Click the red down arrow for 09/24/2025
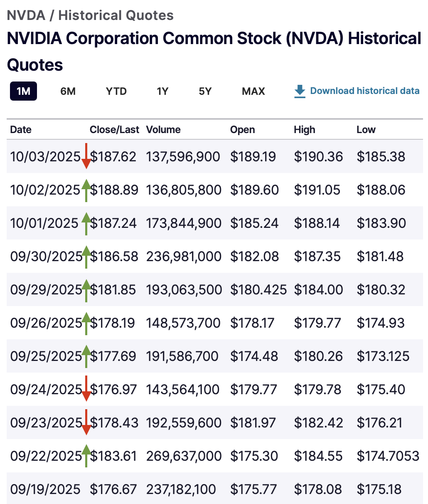The width and height of the screenshot is (428, 504). coord(86,389)
